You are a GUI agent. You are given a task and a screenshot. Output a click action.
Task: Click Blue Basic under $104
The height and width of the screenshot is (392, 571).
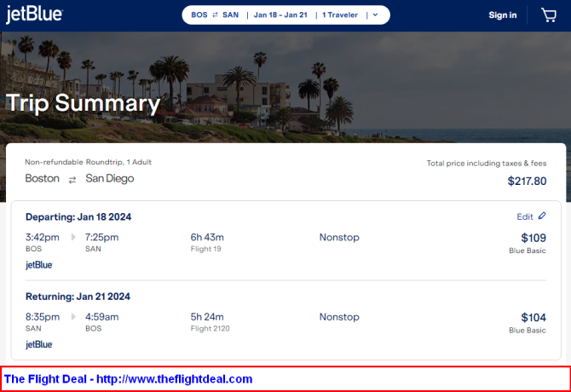[x=528, y=331]
